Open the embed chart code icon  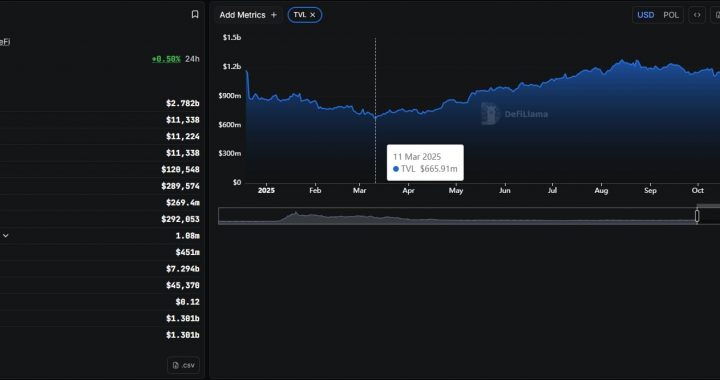(x=697, y=15)
